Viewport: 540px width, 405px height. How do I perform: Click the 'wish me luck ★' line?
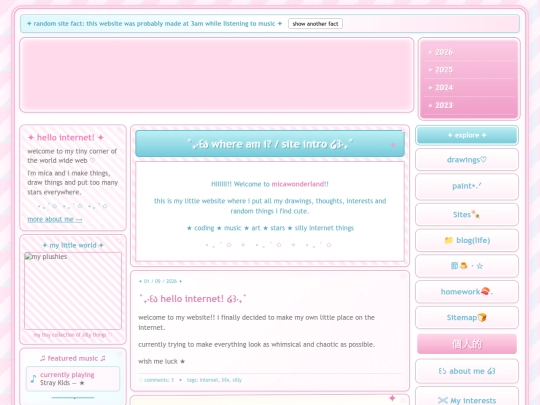(x=162, y=361)
